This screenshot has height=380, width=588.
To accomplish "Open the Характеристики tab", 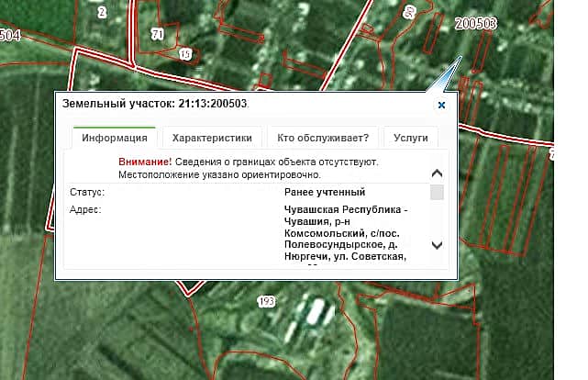I will coord(212,138).
